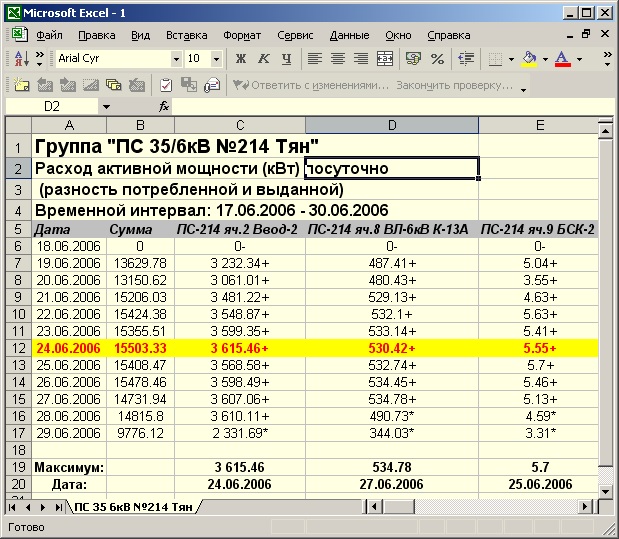Toggle italic formatting (К)
Screen dimensions: 619x539
(265, 59)
